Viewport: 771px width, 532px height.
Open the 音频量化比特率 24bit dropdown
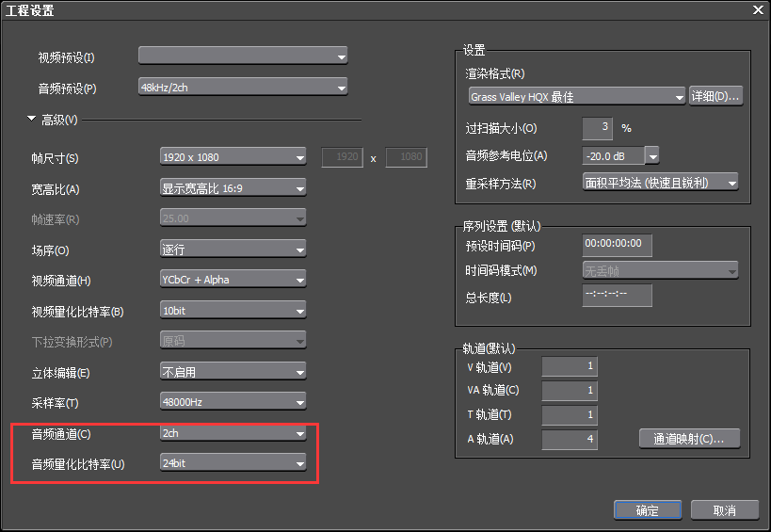pyautogui.click(x=233, y=463)
